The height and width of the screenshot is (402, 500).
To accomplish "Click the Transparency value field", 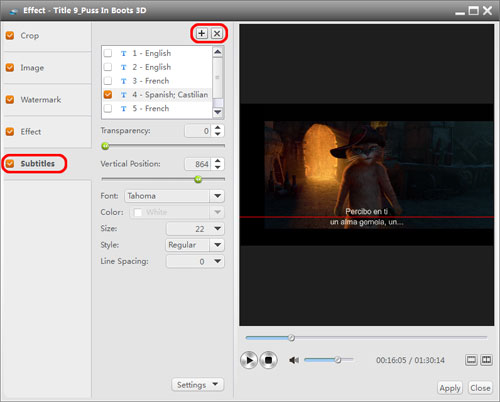I will (198, 131).
